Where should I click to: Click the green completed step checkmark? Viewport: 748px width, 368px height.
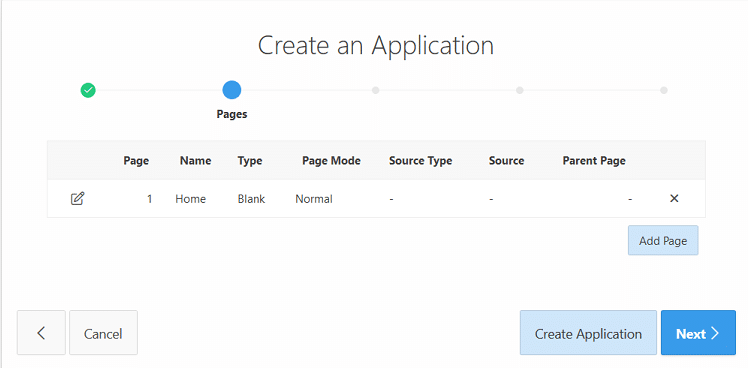click(x=88, y=90)
